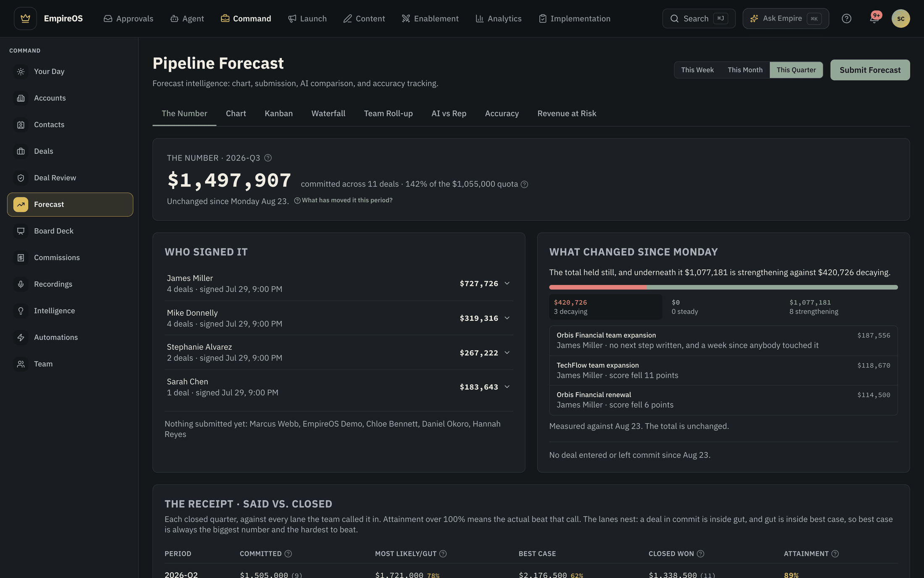Open TechFlow team expansion deal row
This screenshot has height=578, width=924.
pyautogui.click(x=723, y=371)
